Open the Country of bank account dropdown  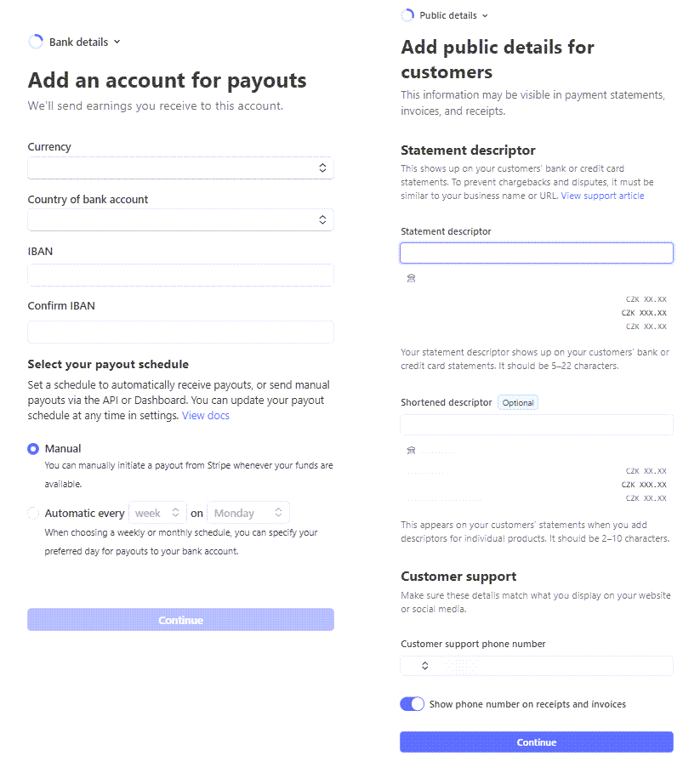tap(180, 220)
